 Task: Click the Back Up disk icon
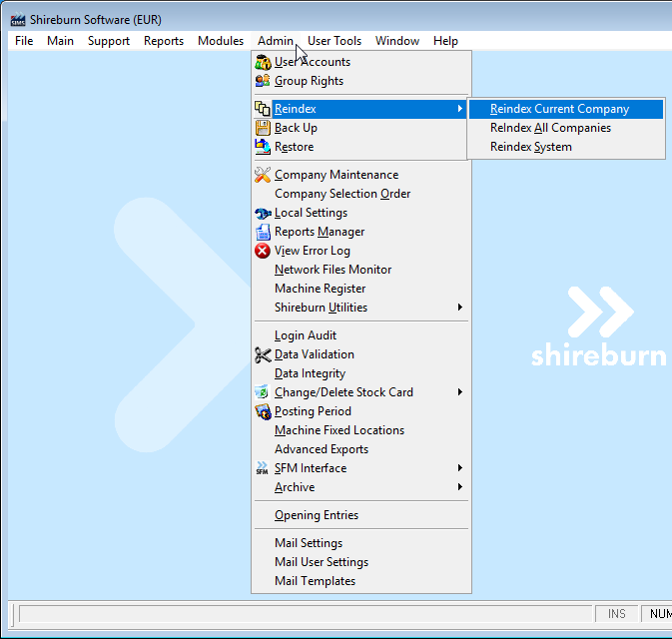263,128
